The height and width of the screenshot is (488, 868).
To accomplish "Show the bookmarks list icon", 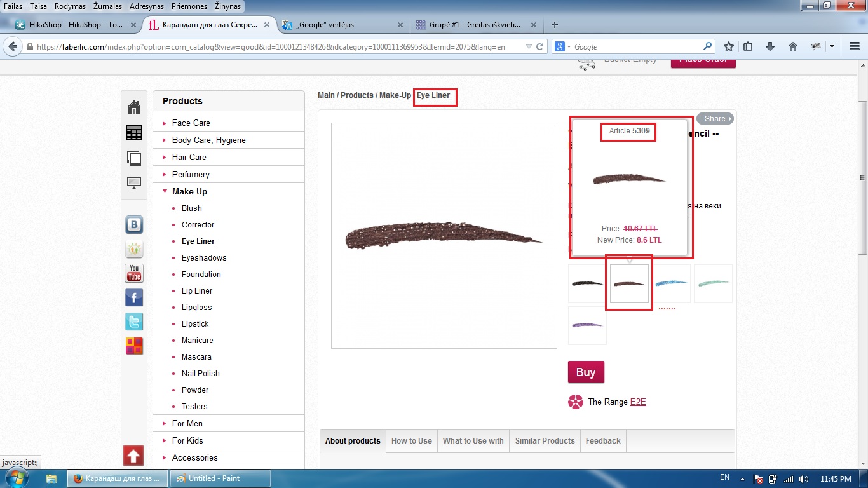I will (748, 46).
